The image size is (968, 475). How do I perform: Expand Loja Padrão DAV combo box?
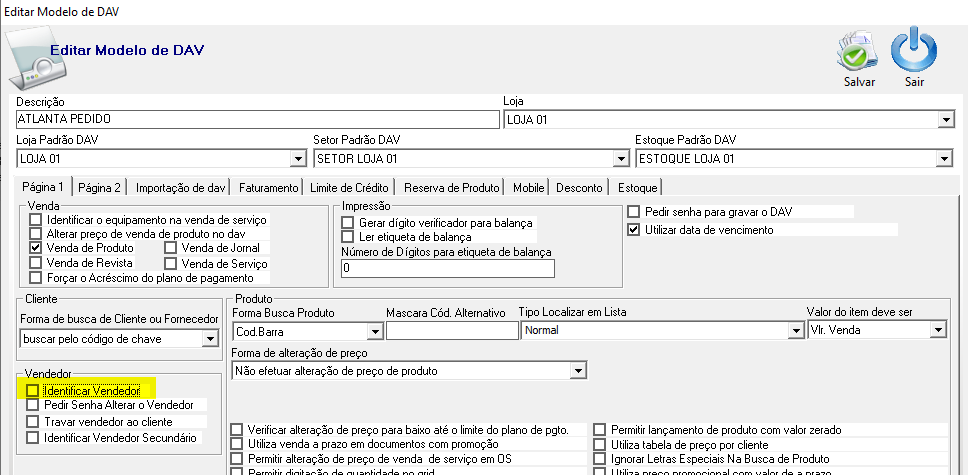(298, 159)
